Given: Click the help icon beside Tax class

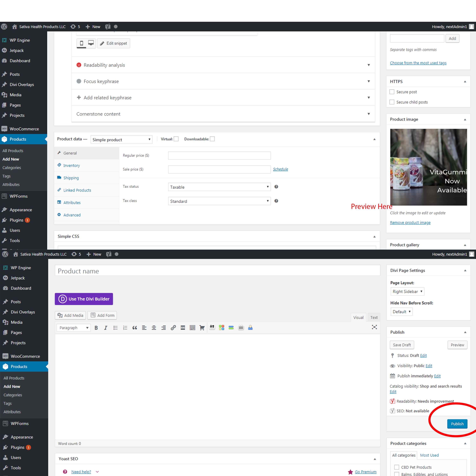Looking at the screenshot, I should click(x=276, y=201).
